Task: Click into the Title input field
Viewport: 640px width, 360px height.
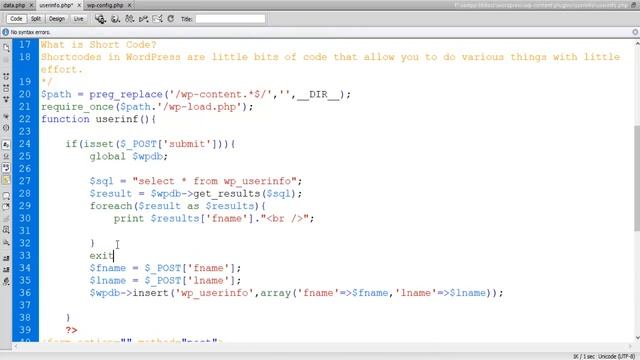Action: point(230,19)
